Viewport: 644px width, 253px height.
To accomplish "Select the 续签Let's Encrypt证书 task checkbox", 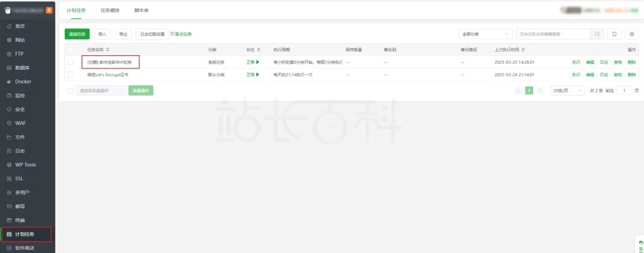I will (70, 75).
